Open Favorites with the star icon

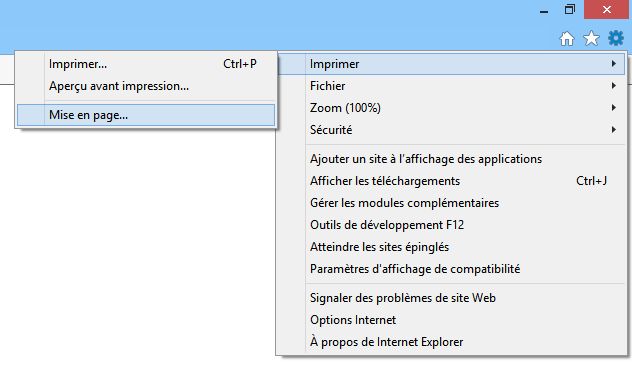tap(591, 39)
